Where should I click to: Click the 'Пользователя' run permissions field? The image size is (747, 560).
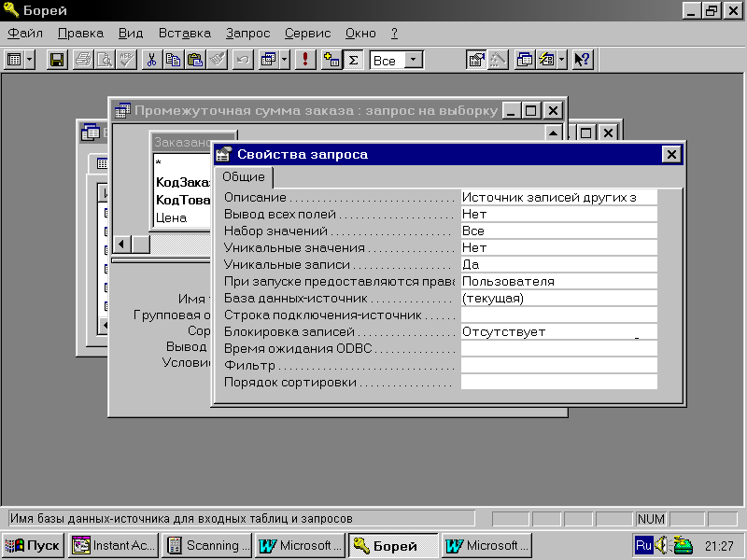(x=558, y=282)
